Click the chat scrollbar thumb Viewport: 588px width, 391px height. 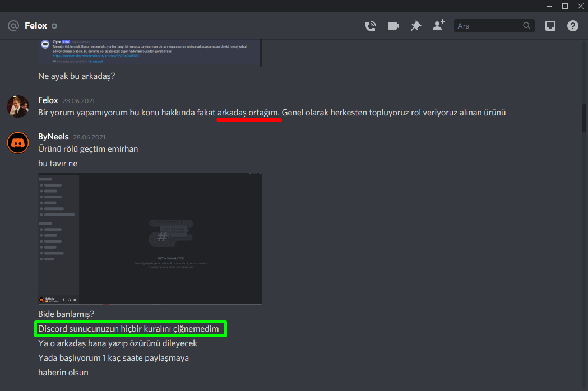tap(584, 118)
